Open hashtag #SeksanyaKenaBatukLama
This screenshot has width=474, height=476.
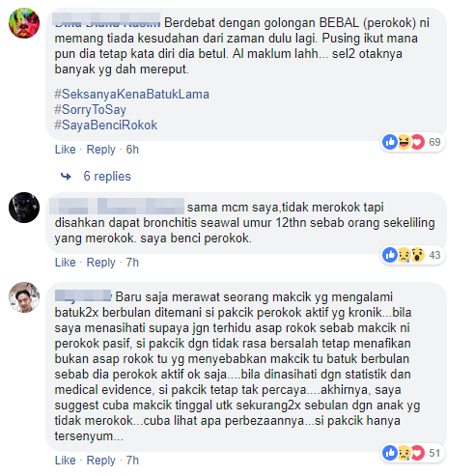click(x=132, y=95)
